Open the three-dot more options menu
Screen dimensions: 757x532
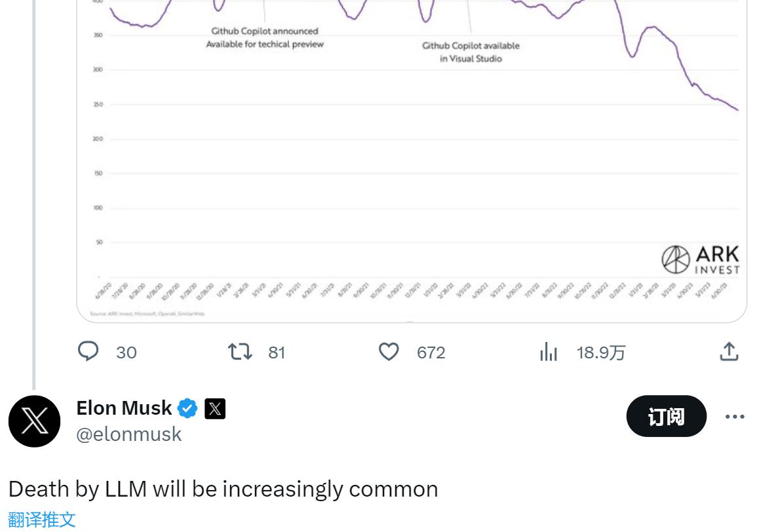(x=735, y=416)
